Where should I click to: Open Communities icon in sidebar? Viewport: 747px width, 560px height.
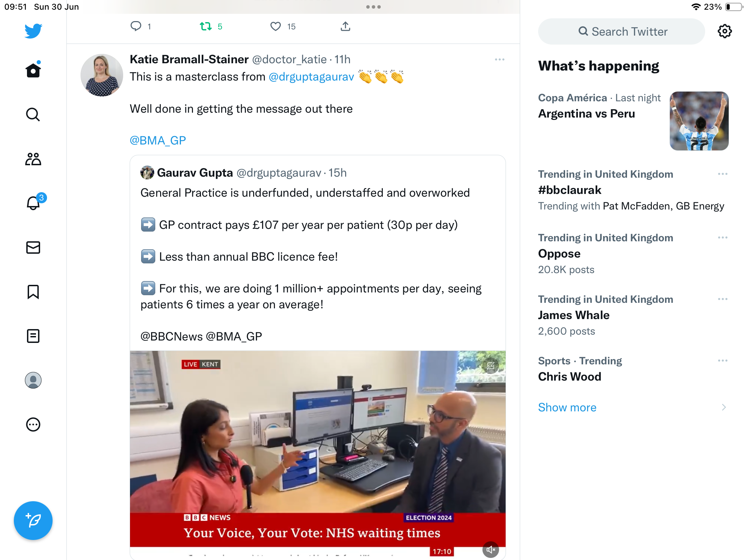(x=33, y=159)
